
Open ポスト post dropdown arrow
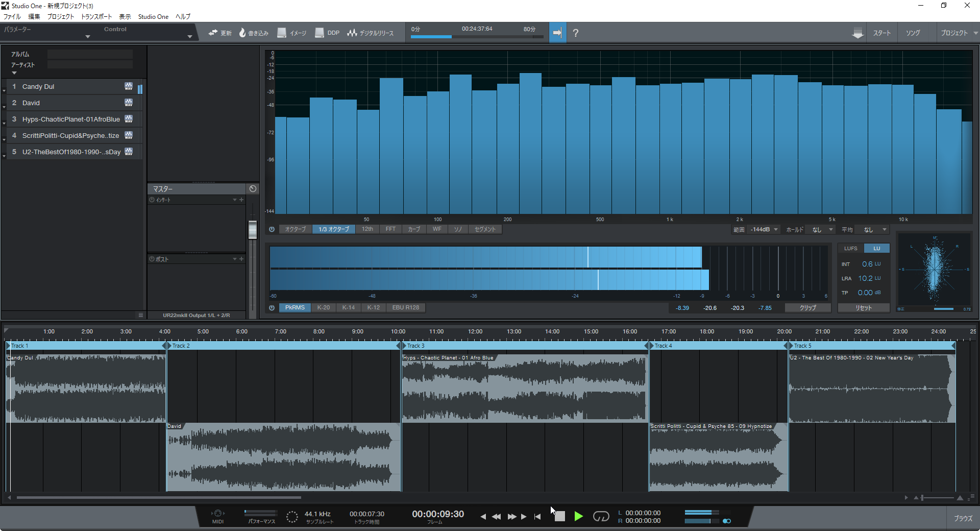click(x=235, y=259)
